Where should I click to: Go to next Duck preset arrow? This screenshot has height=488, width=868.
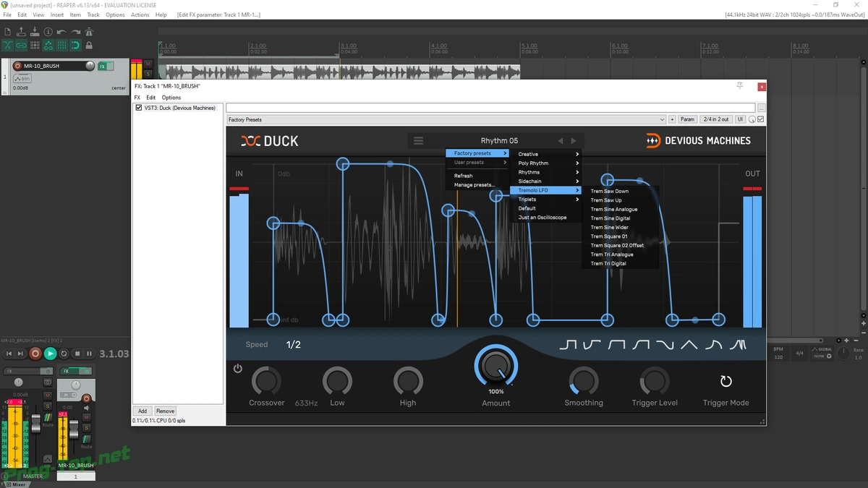[x=574, y=141]
